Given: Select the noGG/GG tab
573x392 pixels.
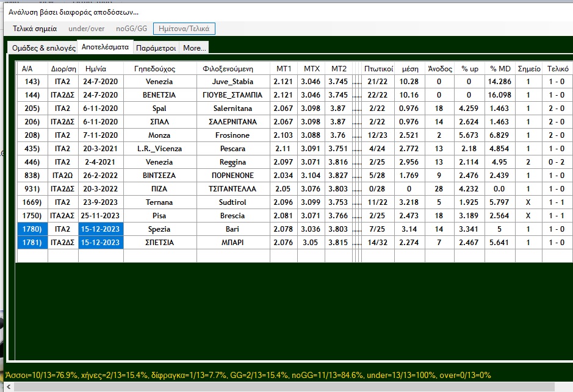Looking at the screenshot, I should (x=131, y=29).
